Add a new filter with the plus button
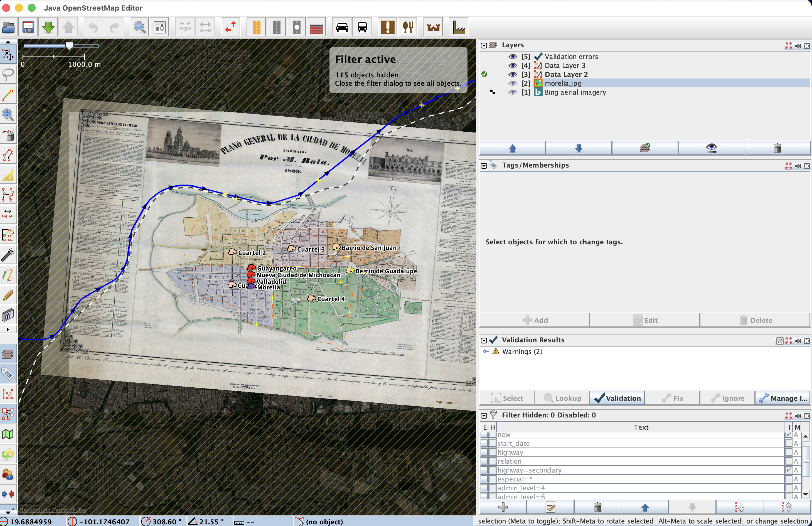Image resolution: width=812 pixels, height=526 pixels. click(x=503, y=507)
